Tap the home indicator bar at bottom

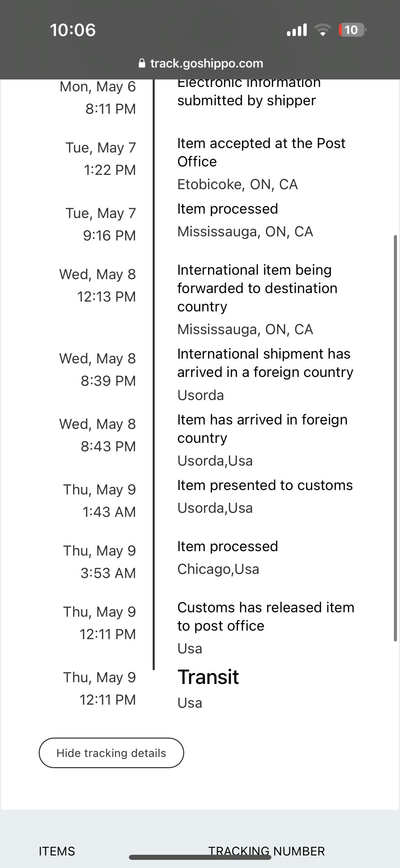coord(200,857)
